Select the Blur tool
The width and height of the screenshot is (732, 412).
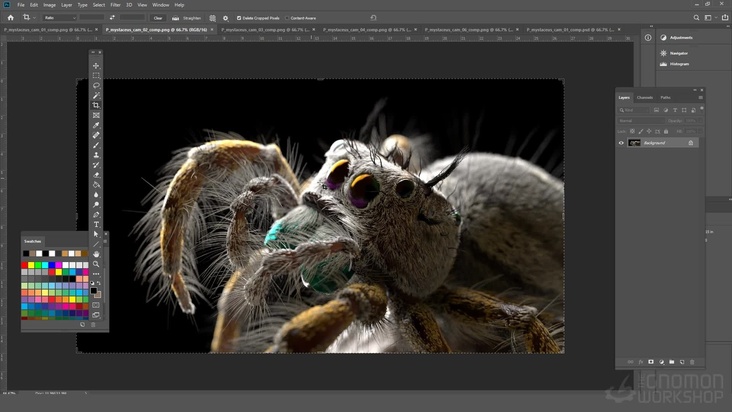pos(96,195)
